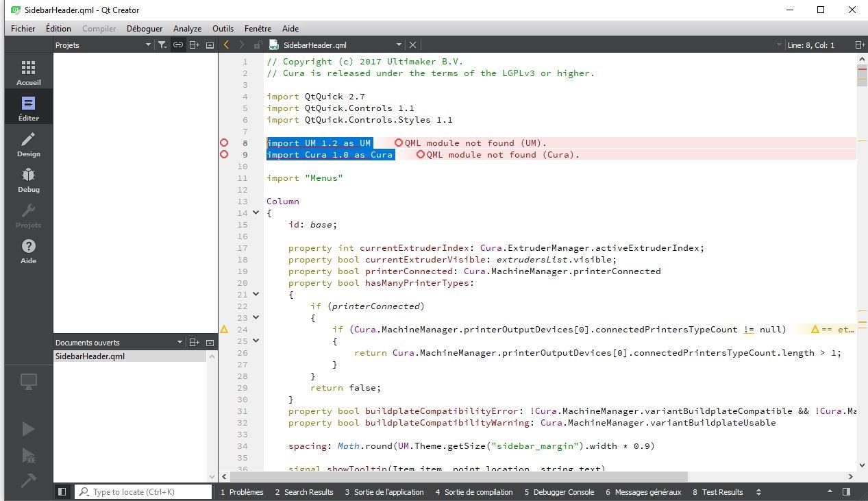Viewport: 868px width, 501px height.
Task: Split the Projets side panel
Action: 195,45
